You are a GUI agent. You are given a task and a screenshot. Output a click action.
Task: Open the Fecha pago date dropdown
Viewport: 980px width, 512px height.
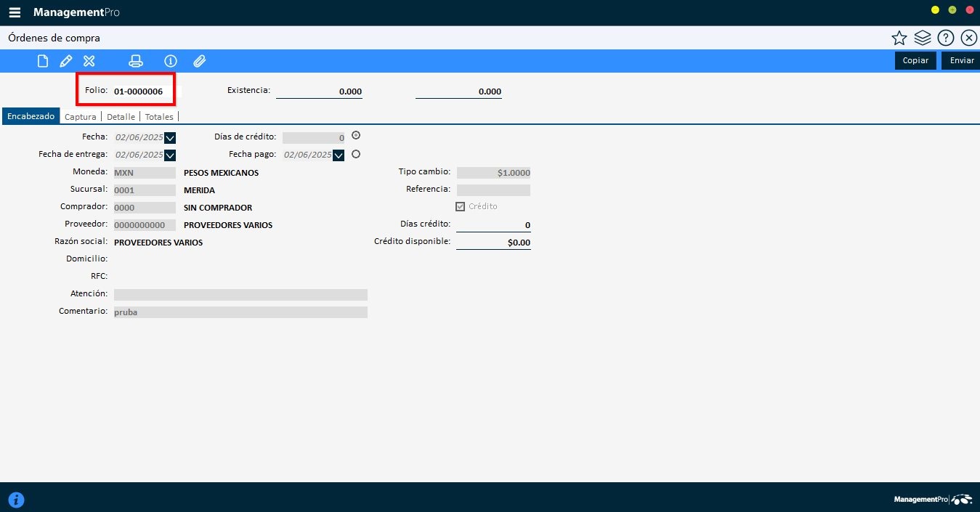pos(339,155)
